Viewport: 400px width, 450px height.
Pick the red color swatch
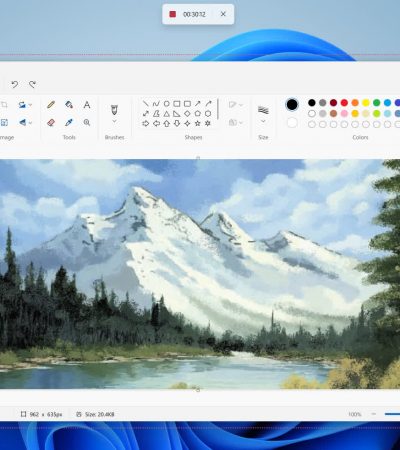pyautogui.click(x=344, y=103)
